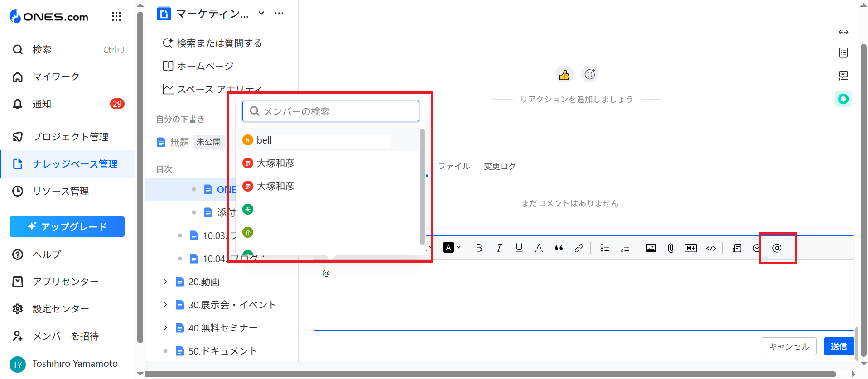Apply italic formatting to comment
Viewport: 868px width, 379px height.
499,248
